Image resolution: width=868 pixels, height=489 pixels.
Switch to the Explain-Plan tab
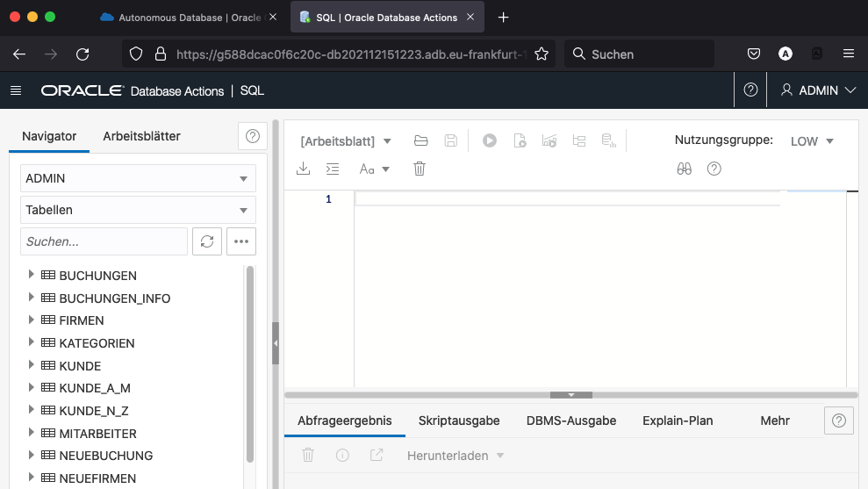point(678,421)
